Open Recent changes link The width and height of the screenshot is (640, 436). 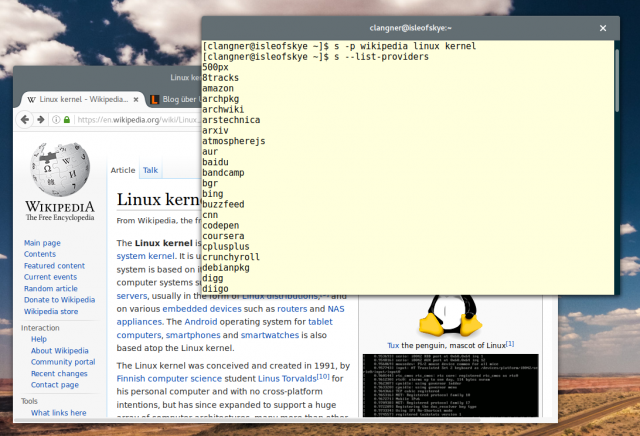click(59, 374)
